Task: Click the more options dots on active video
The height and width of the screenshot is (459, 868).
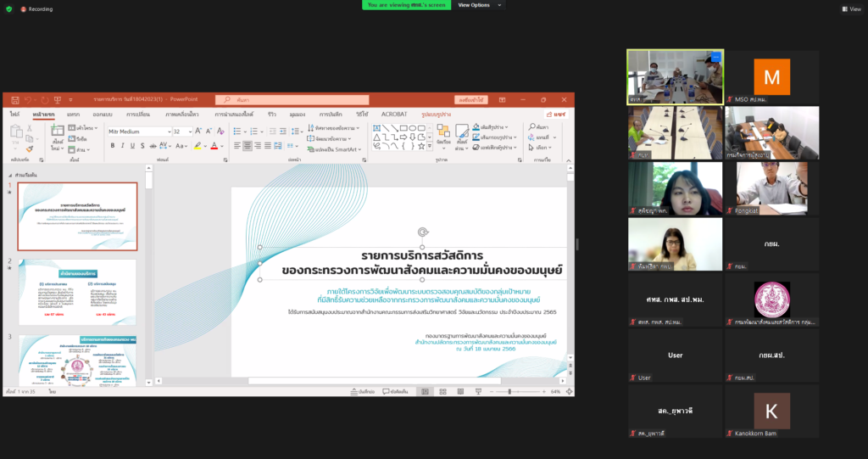Action: point(715,57)
